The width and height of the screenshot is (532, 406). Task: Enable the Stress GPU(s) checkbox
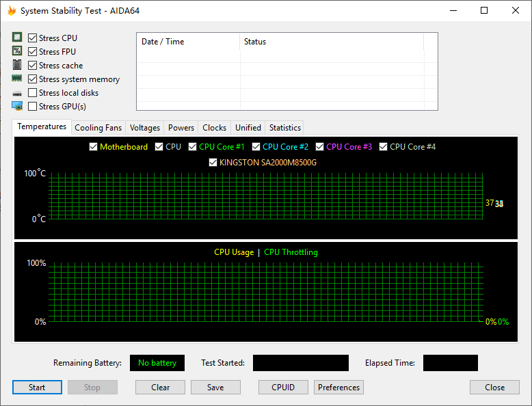(x=33, y=107)
